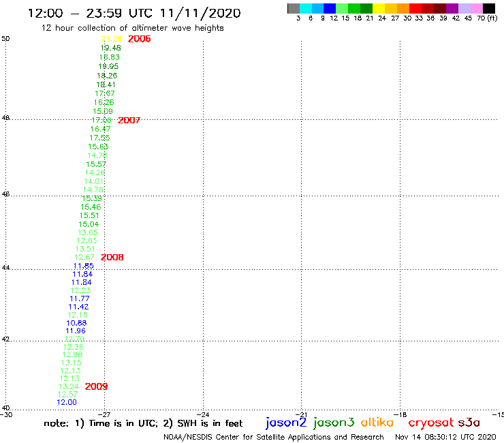This screenshot has width=504, height=443.
Task: Click the blue wave height value 12.00
Action: click(67, 402)
